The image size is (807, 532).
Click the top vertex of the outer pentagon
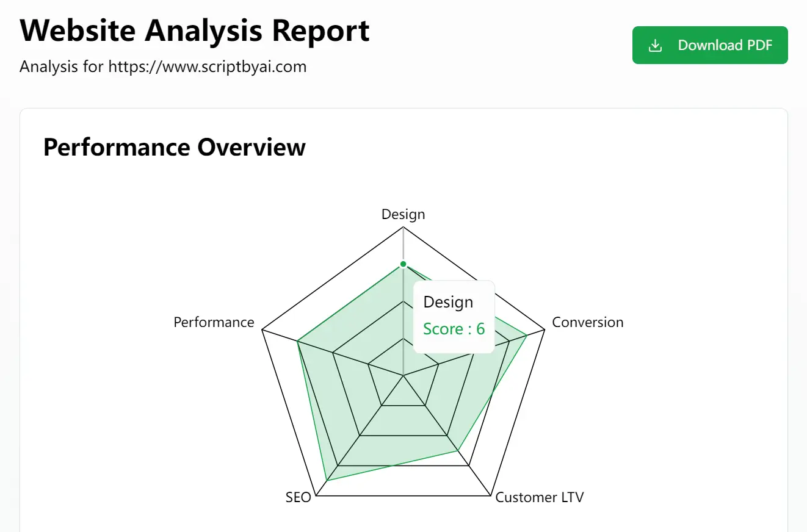tap(403, 227)
